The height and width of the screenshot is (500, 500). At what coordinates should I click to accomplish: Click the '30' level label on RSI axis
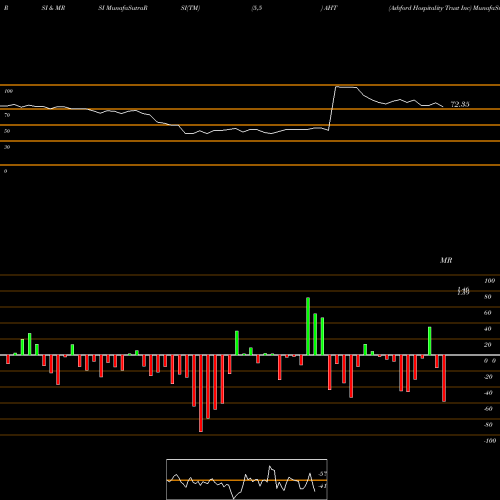pos(7,147)
